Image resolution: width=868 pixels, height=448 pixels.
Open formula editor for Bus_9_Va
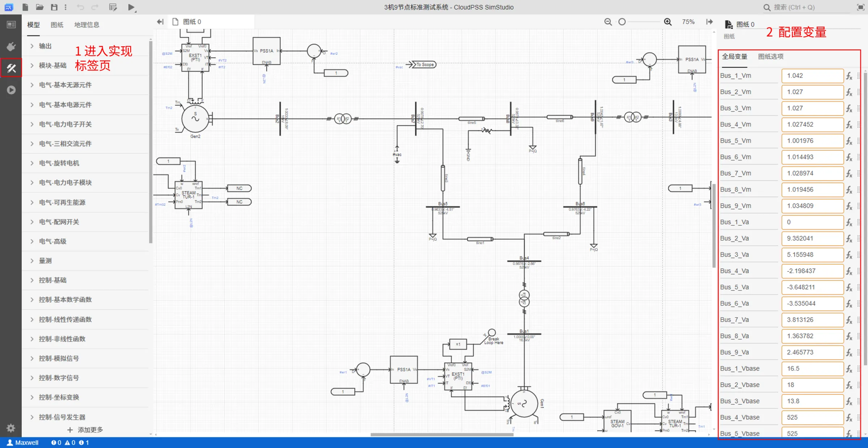849,353
